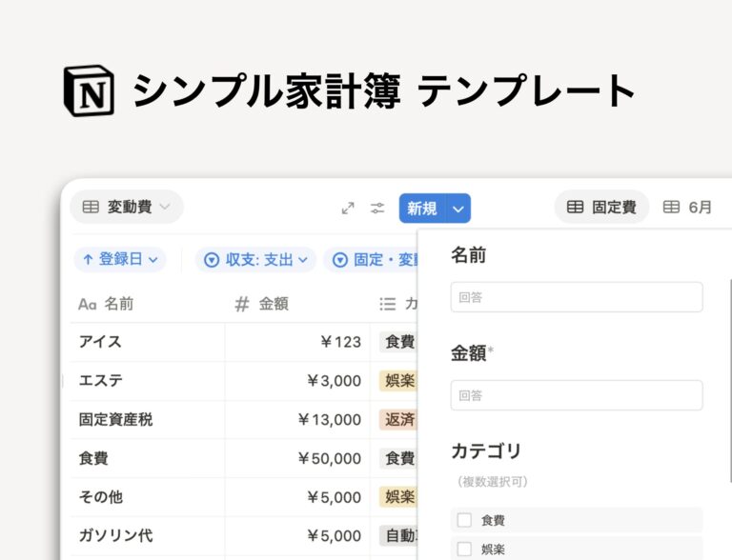Image resolution: width=732 pixels, height=560 pixels.
Task: Click the 名前 answer input field
Action: [577, 297]
